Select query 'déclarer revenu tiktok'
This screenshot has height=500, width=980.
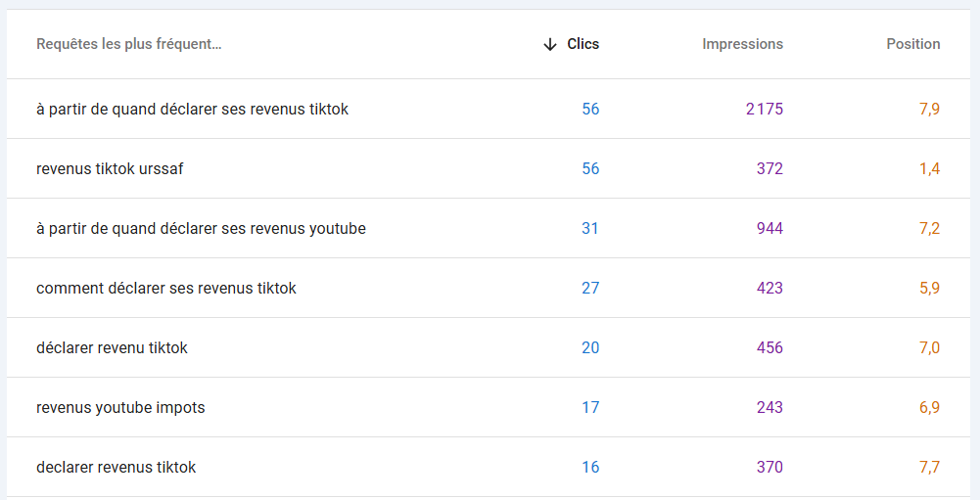coord(112,348)
